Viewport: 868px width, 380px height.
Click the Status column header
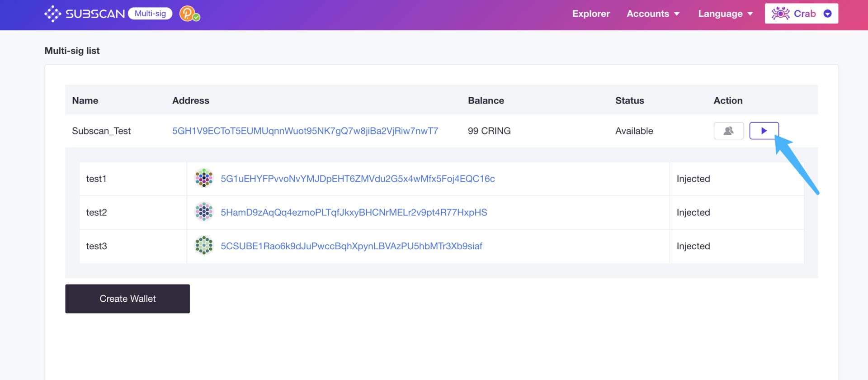pos(629,100)
